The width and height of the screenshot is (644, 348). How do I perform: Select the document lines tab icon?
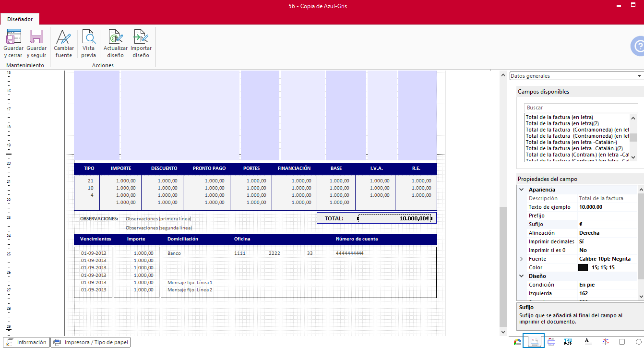tap(551, 342)
